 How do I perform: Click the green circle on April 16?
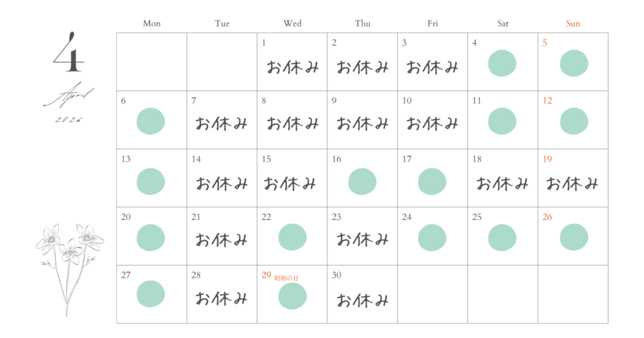(x=362, y=180)
